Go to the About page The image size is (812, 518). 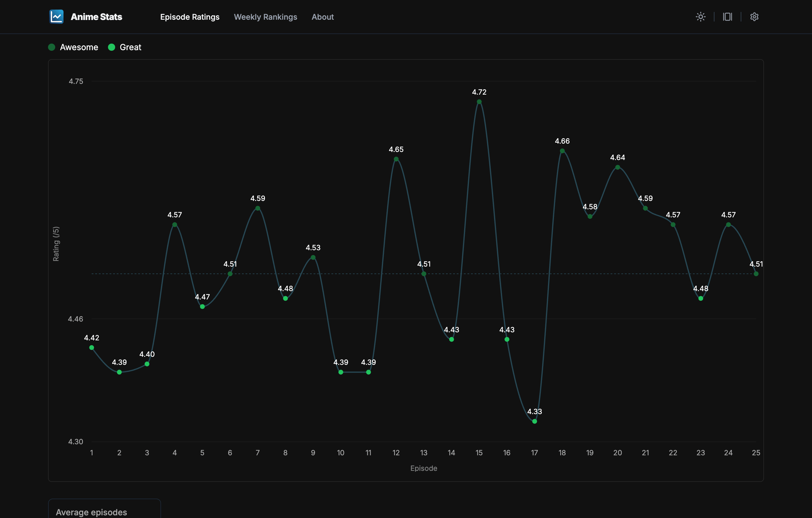(x=322, y=17)
